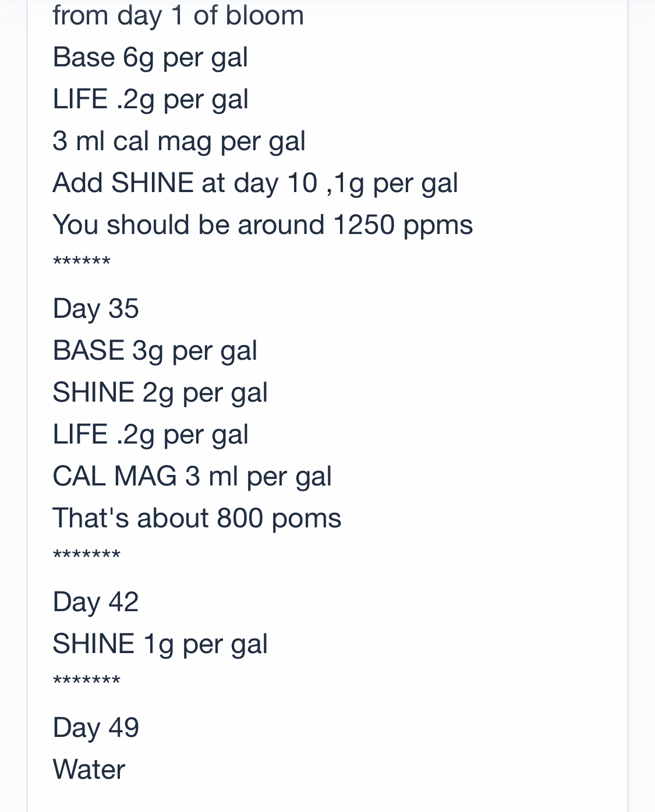The width and height of the screenshot is (655, 812).
Task: Select the 'Base 6g per gal' text
Action: pos(150,58)
